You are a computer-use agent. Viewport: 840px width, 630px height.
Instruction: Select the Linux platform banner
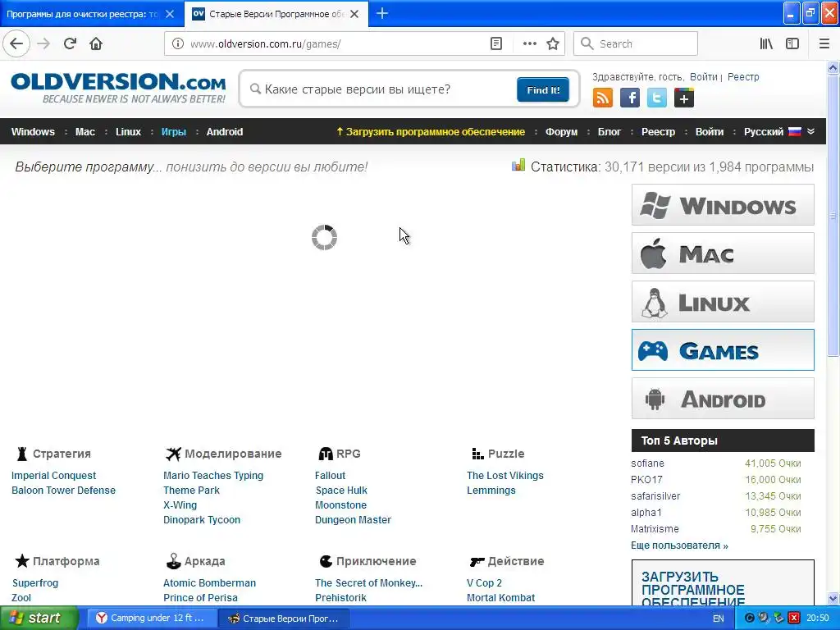pyautogui.click(x=723, y=302)
